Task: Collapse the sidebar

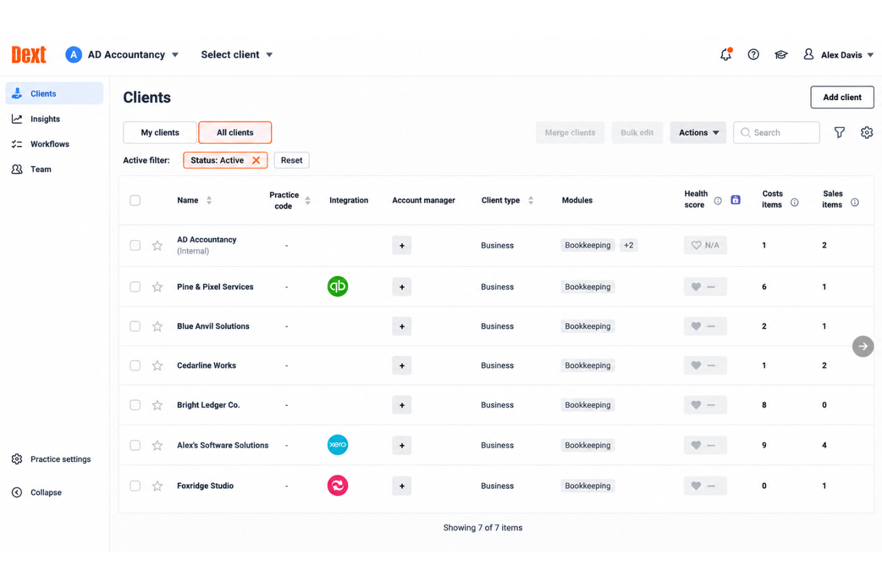Action: tap(37, 493)
